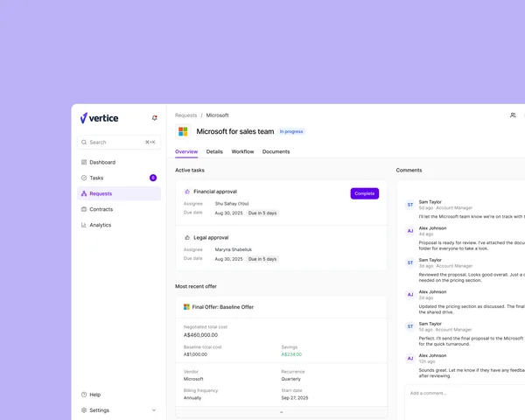
Task: Switch to the Details tab
Action: (x=214, y=151)
